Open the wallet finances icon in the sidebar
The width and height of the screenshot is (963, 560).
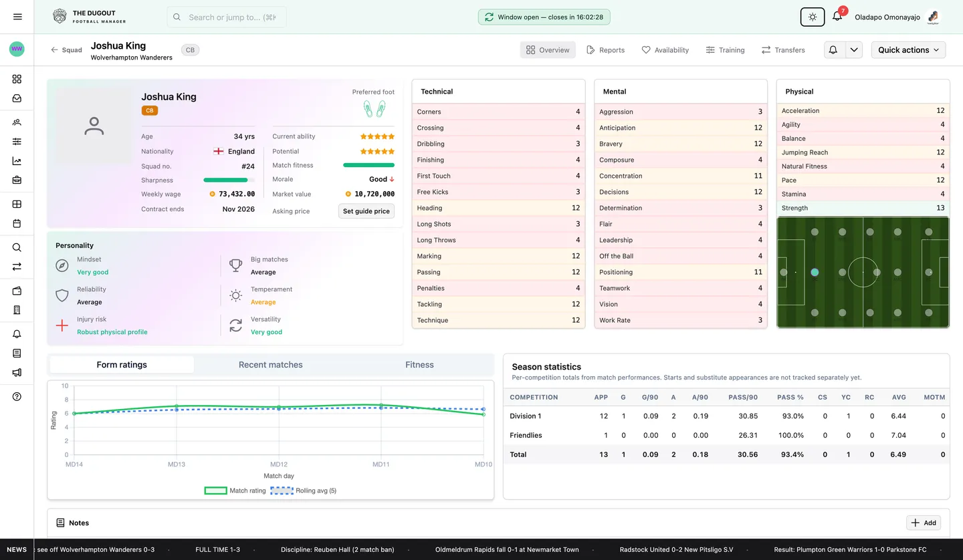tap(17, 291)
